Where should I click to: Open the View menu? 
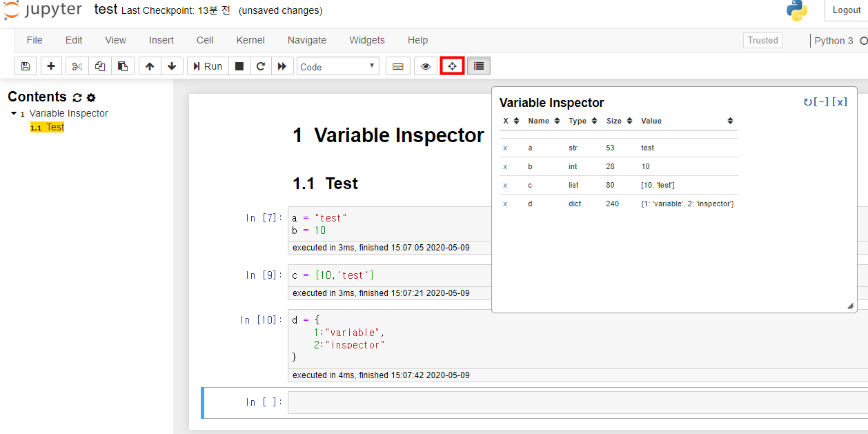[116, 40]
